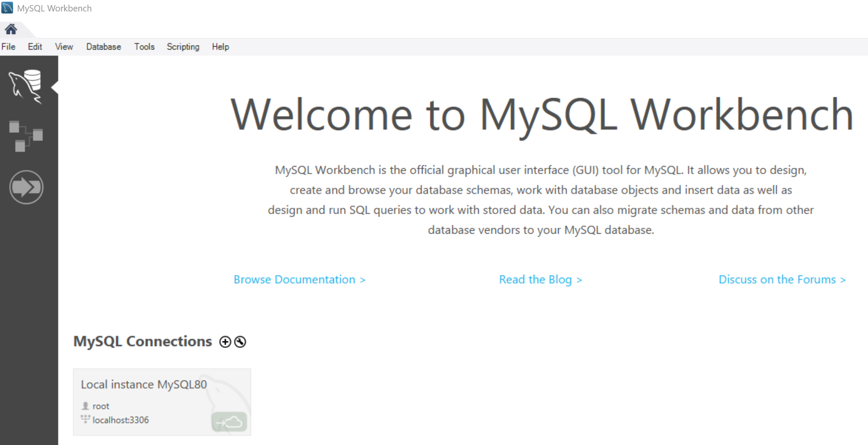This screenshot has width=868, height=445.
Task: Open the Migration wizard sidebar icon
Action: pos(26,187)
